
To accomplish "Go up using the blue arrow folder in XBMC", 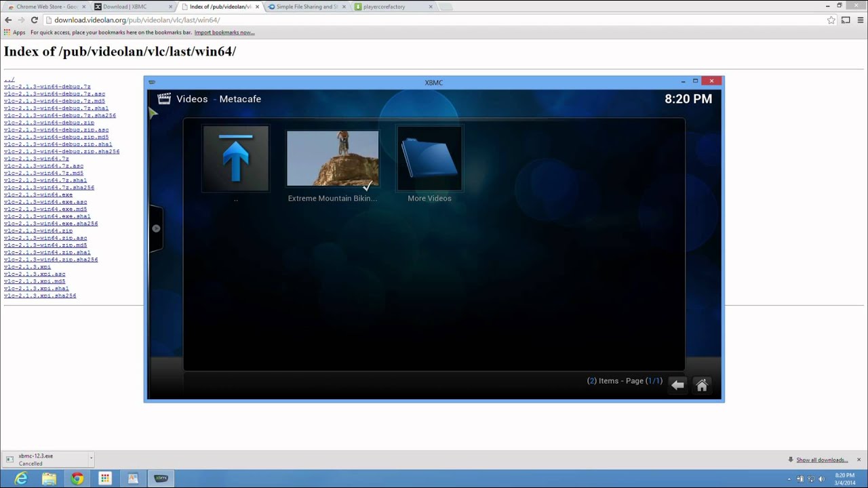I will point(236,159).
